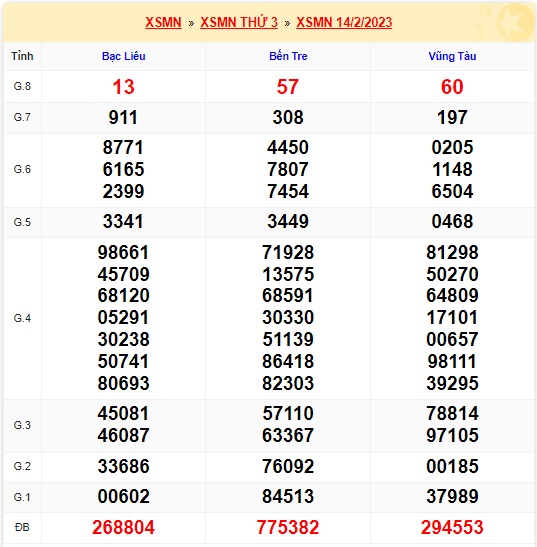Click the G.4 number 64809
This screenshot has height=547, width=537.
pyautogui.click(x=452, y=295)
